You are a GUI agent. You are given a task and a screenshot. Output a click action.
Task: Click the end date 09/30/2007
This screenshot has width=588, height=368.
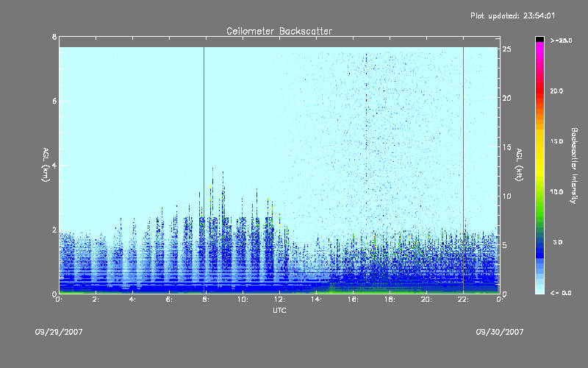pos(500,332)
